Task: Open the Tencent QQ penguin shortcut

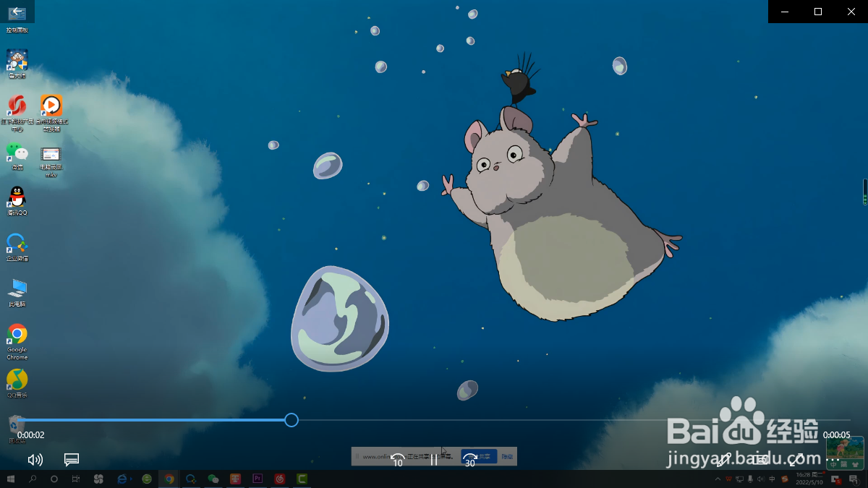Action: click(17, 202)
